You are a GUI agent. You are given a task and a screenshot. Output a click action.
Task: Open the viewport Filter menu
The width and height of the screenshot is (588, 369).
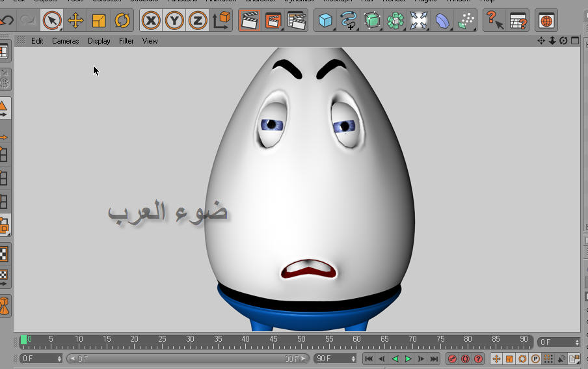pos(126,41)
